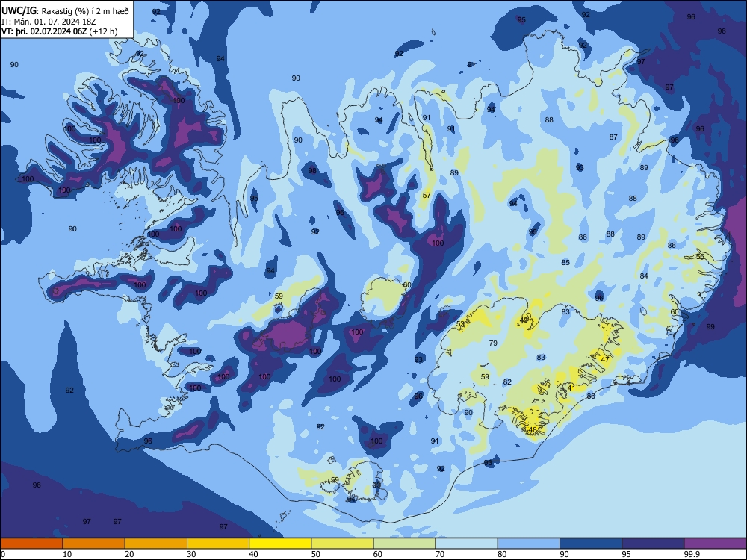This screenshot has width=747, height=560.
Task: Click the '87' humidity value in the northeast
Action: point(613,137)
